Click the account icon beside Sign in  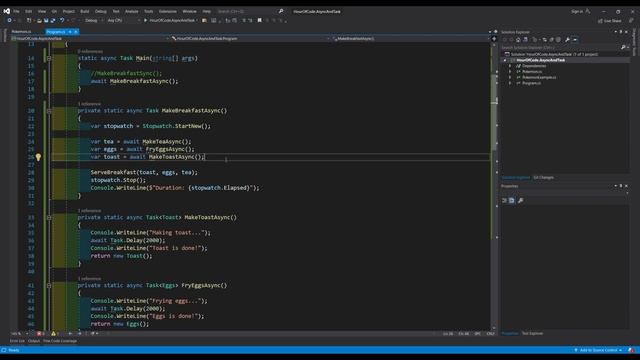tap(588, 11)
